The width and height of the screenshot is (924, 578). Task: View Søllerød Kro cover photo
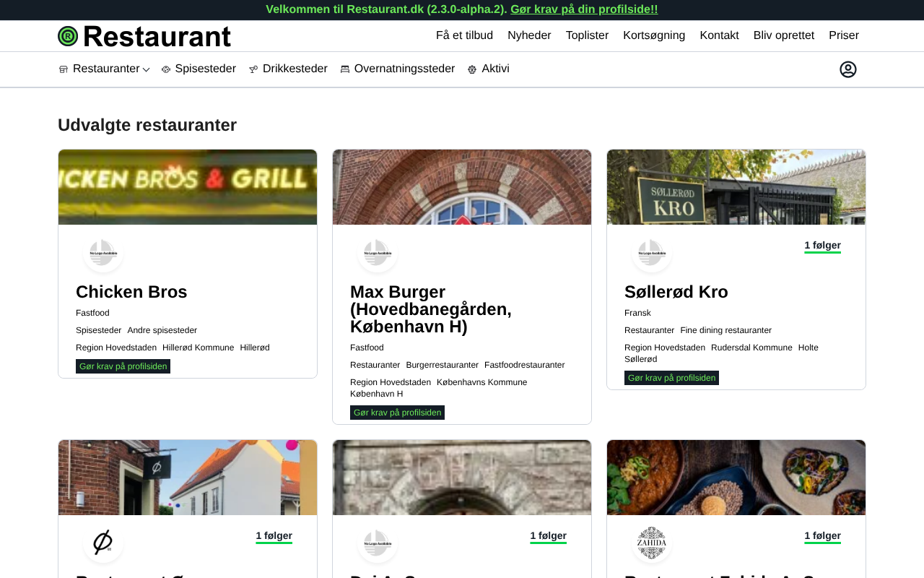coord(736,187)
